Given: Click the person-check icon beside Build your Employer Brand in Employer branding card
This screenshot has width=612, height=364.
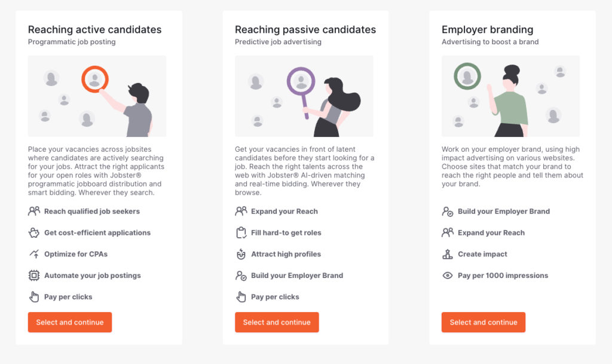Looking at the screenshot, I should (x=448, y=211).
